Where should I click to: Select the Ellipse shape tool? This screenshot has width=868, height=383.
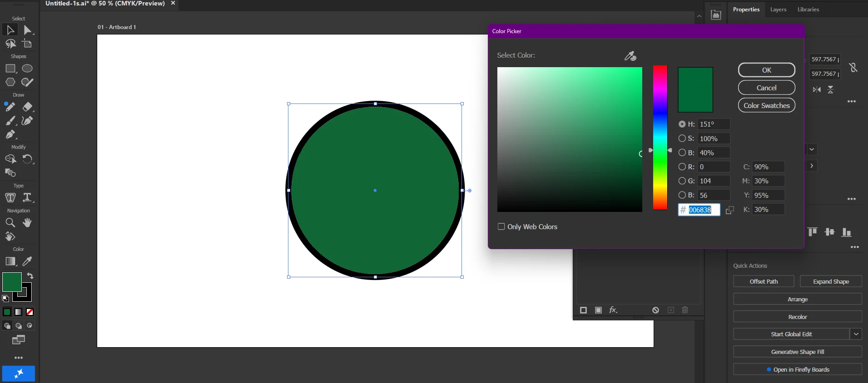coord(27,69)
